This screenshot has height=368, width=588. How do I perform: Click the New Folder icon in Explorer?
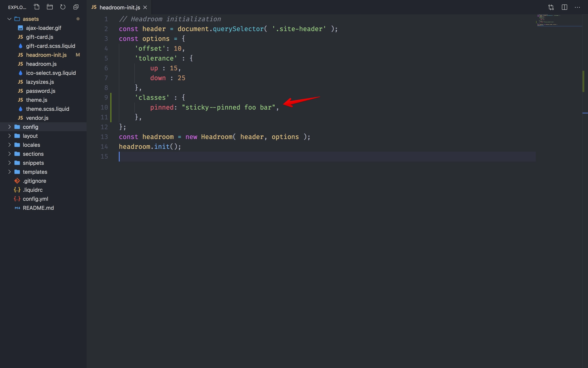click(50, 7)
